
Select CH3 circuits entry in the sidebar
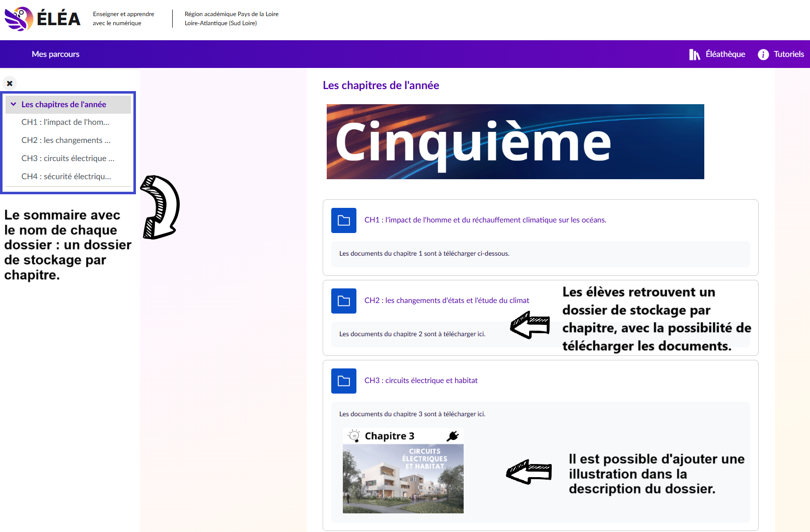[67, 159]
